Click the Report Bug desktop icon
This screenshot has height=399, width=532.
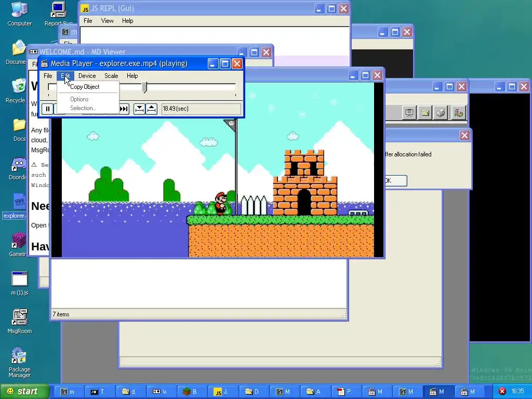pyautogui.click(x=58, y=14)
